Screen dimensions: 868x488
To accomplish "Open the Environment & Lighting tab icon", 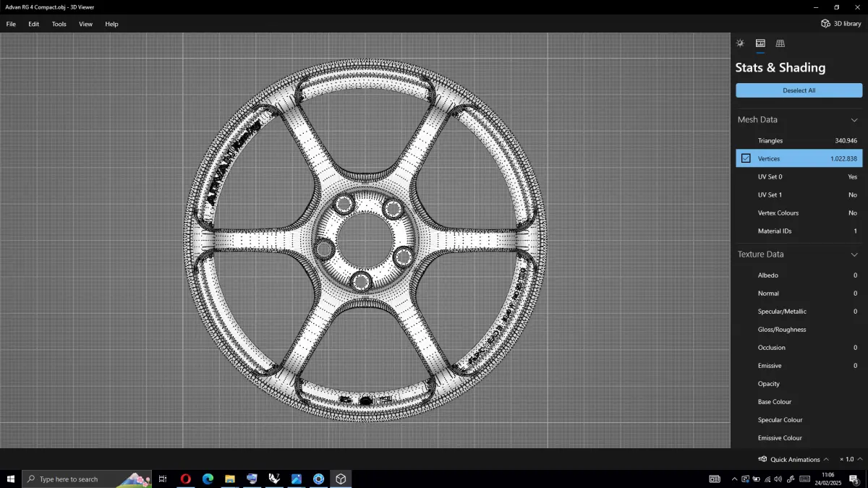I will 740,43.
